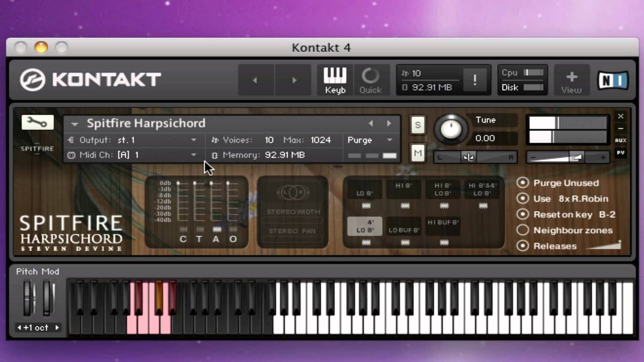Click the chip icon under mic A
The height and width of the screenshot is (362, 644).
tap(216, 229)
